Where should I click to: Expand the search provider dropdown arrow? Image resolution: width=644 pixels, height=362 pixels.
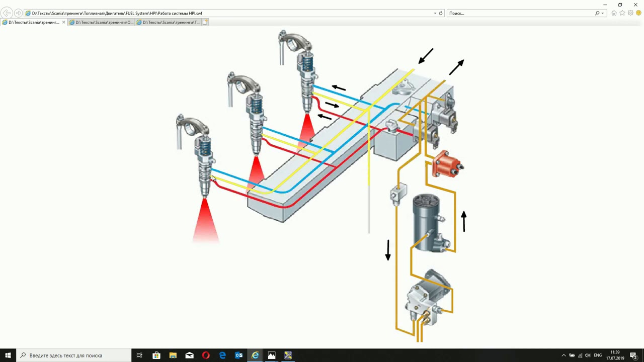point(603,14)
